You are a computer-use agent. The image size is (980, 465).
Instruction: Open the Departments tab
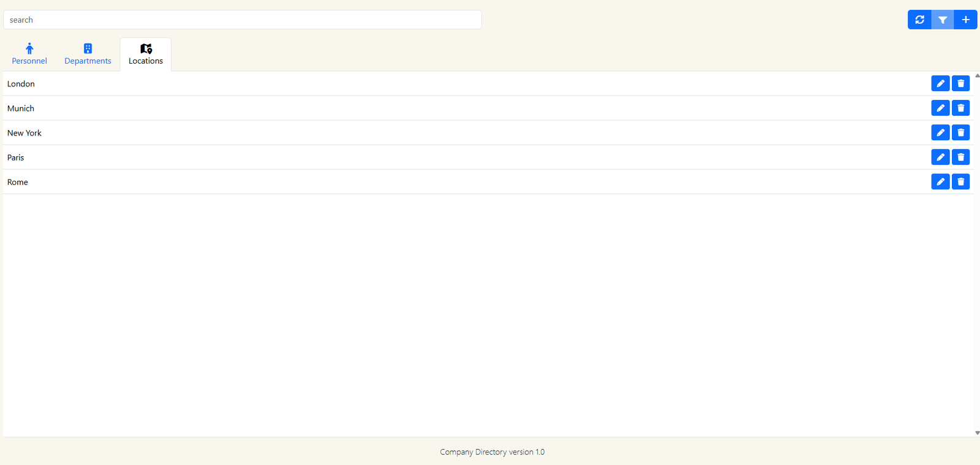[x=88, y=54]
